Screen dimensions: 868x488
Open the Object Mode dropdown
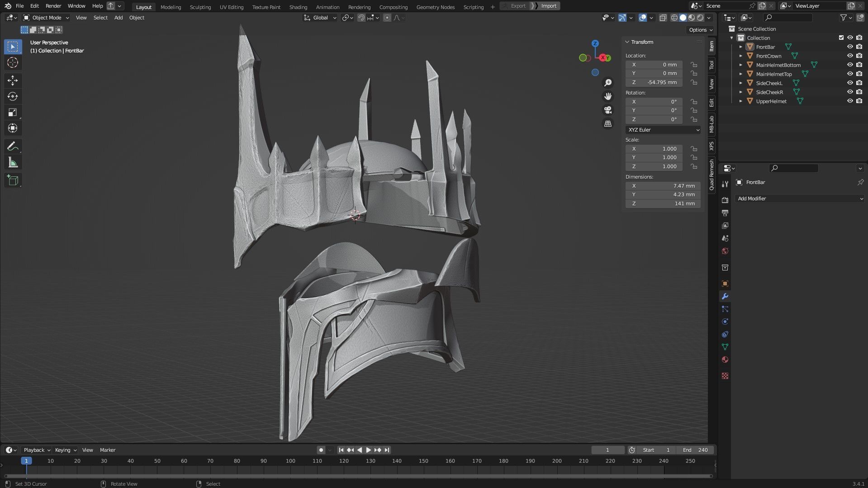point(46,18)
